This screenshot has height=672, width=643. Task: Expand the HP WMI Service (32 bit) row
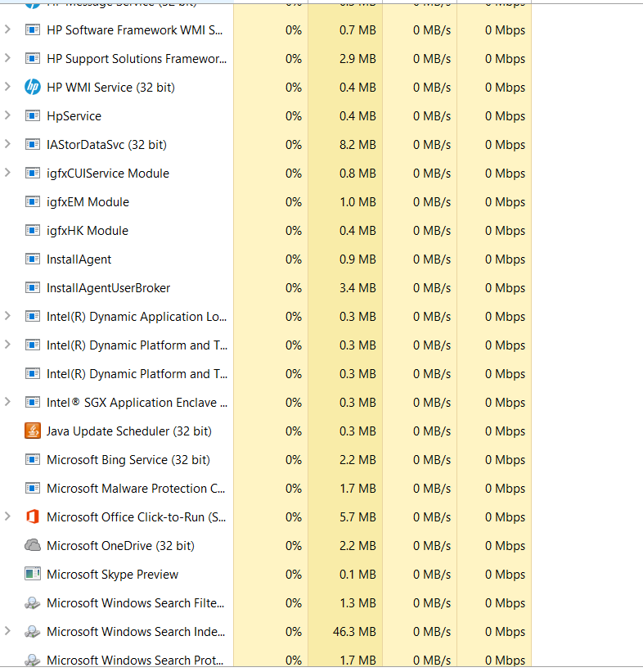point(7,87)
